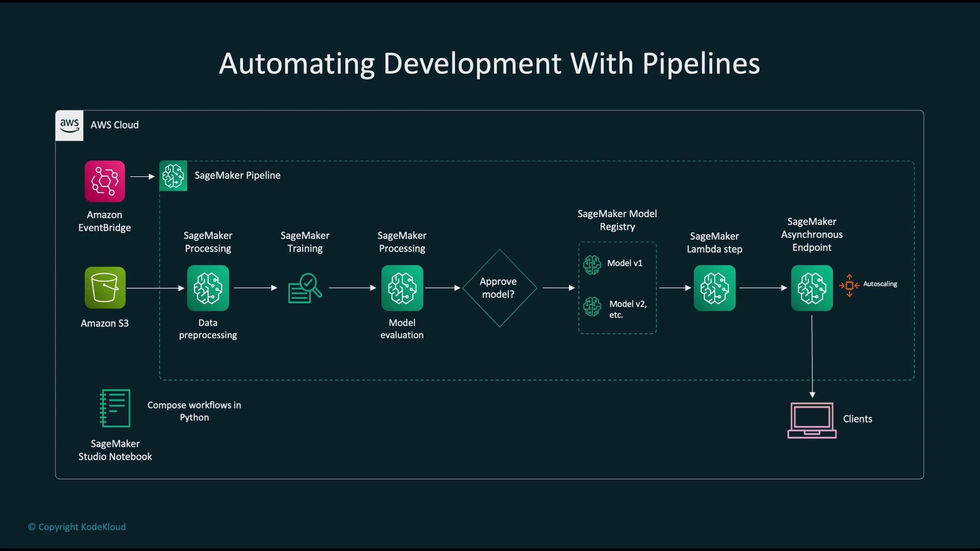
Task: Click SageMaker Processing label above Model evaluation
Action: tap(402, 242)
